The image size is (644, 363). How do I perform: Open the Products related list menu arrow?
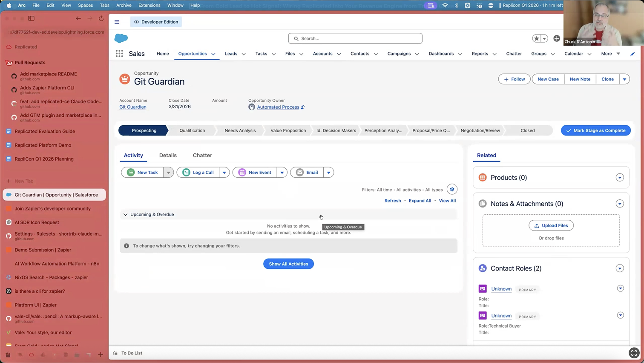[620, 178]
